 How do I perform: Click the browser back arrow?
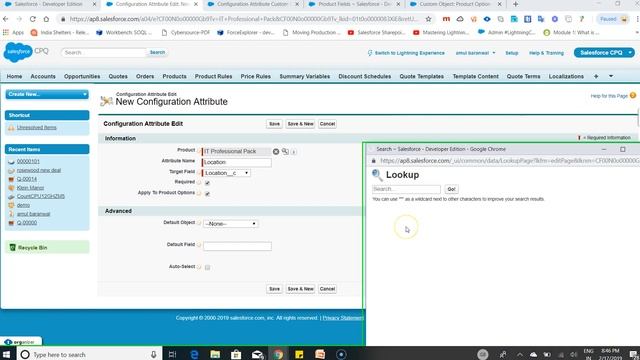coord(6,19)
